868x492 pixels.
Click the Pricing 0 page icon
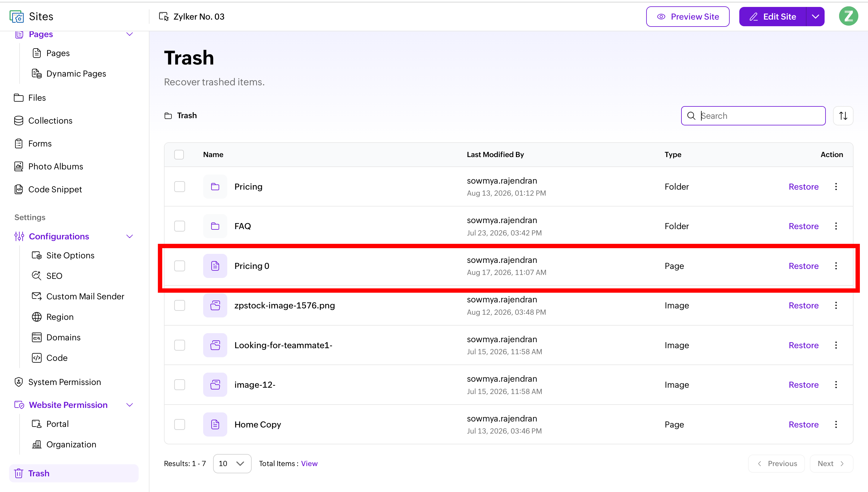(x=215, y=266)
